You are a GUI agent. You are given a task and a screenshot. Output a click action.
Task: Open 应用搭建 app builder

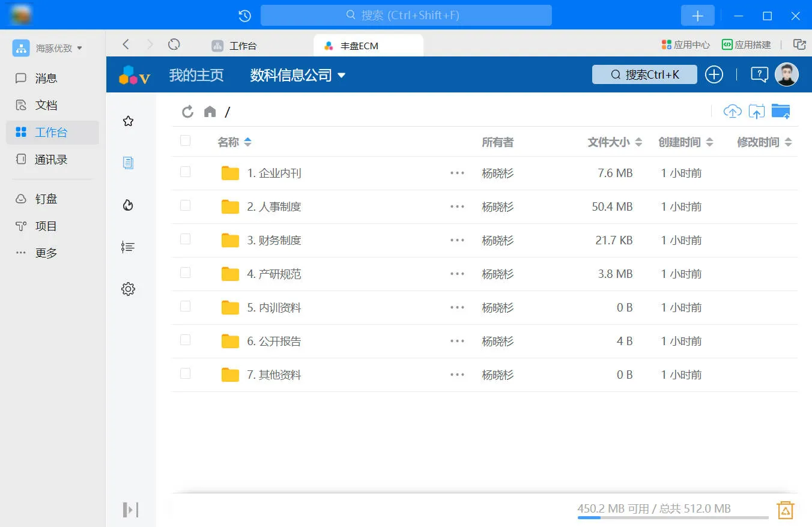[x=746, y=44]
